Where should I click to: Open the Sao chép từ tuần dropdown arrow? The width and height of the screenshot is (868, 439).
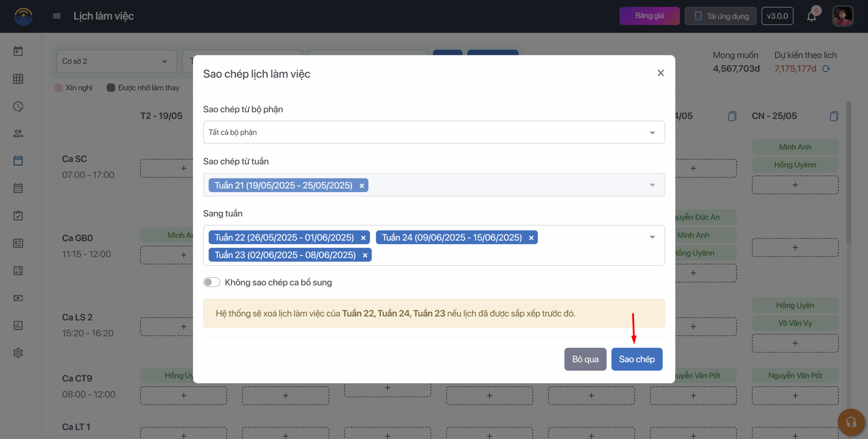click(x=652, y=185)
